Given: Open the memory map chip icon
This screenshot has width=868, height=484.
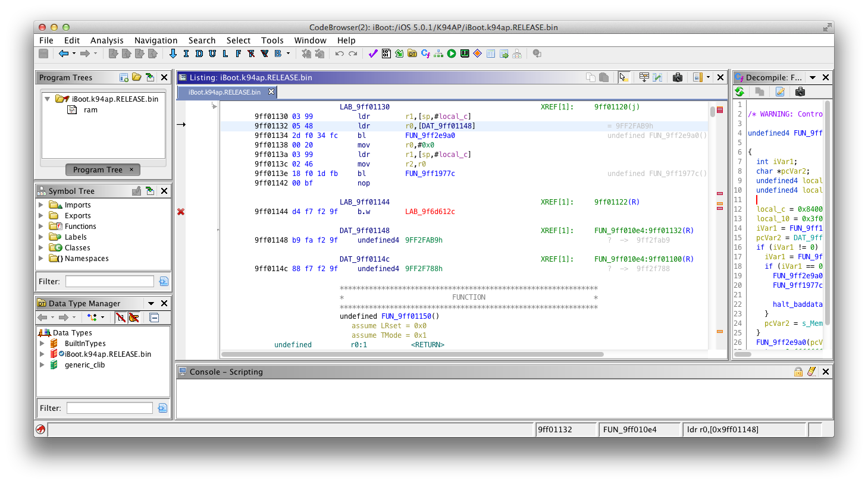Looking at the screenshot, I should (465, 54).
